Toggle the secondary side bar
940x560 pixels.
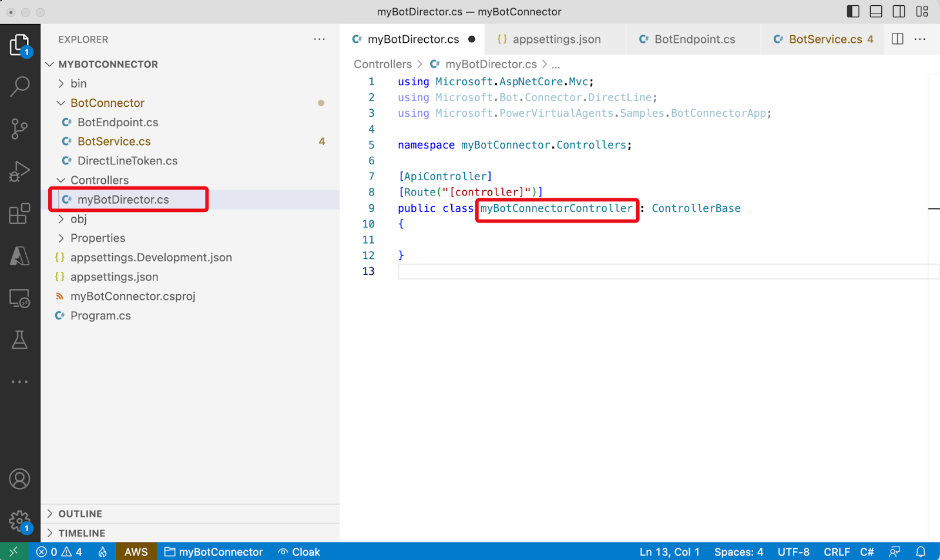(899, 11)
